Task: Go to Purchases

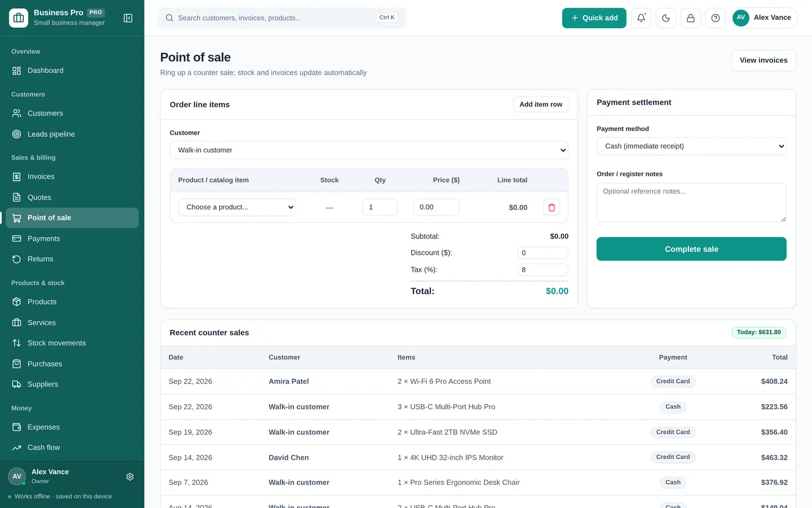Action: (72, 364)
